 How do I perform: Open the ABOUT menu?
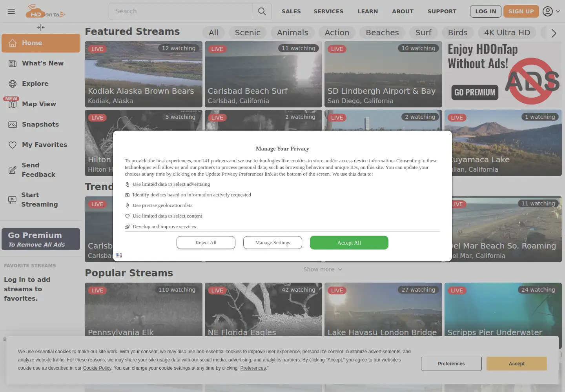click(403, 11)
